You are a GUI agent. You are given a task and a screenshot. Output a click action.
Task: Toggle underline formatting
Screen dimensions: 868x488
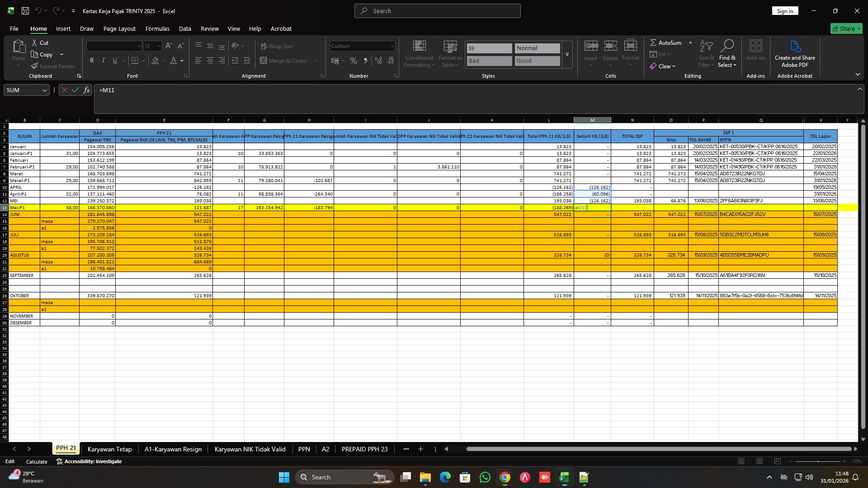tap(114, 60)
